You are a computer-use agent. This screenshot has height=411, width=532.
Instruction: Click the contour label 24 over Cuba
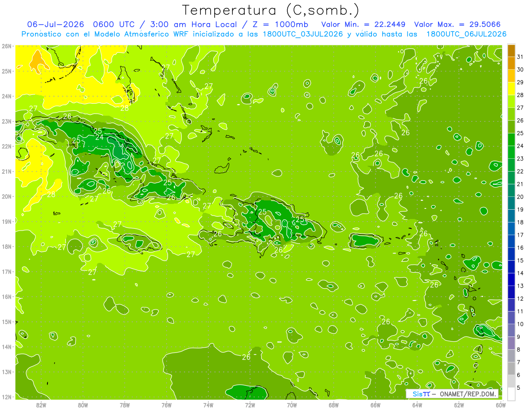pos(99,137)
